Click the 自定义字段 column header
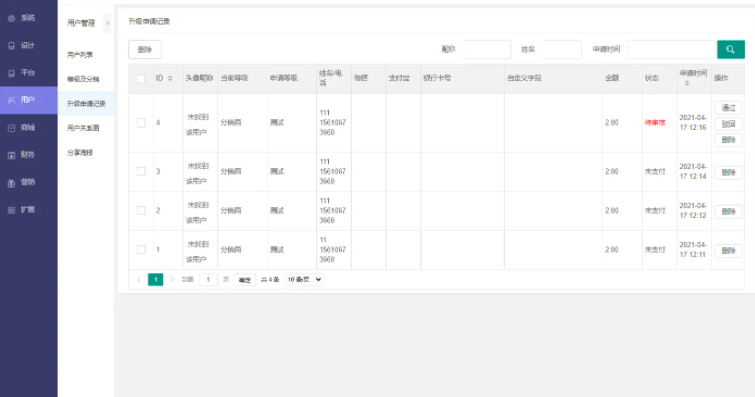The width and height of the screenshot is (755, 397). tap(524, 78)
